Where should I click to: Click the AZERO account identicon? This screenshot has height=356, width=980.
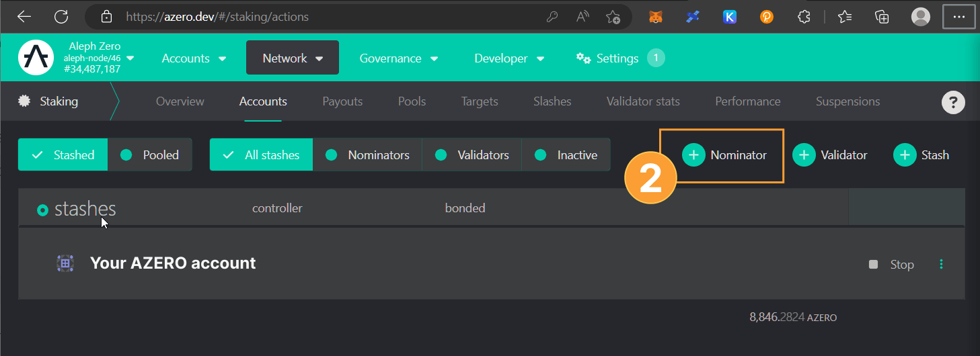tap(65, 263)
